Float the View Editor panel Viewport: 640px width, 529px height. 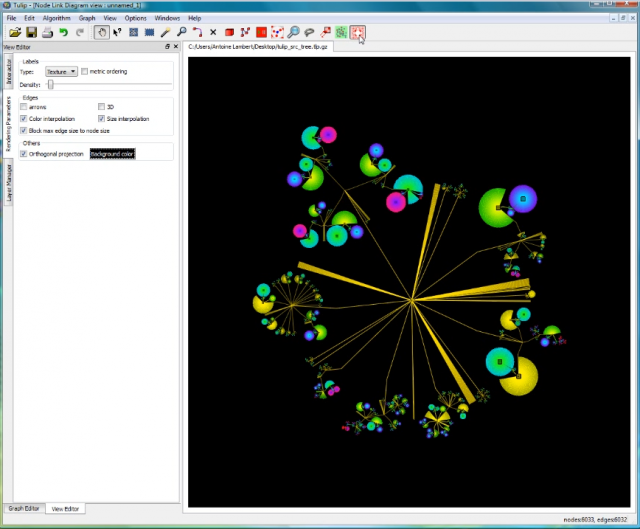click(x=167, y=47)
